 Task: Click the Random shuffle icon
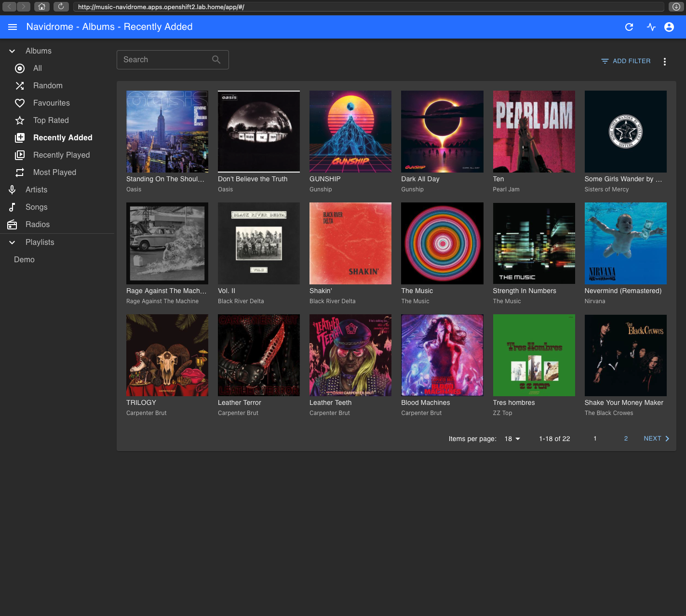(x=20, y=86)
